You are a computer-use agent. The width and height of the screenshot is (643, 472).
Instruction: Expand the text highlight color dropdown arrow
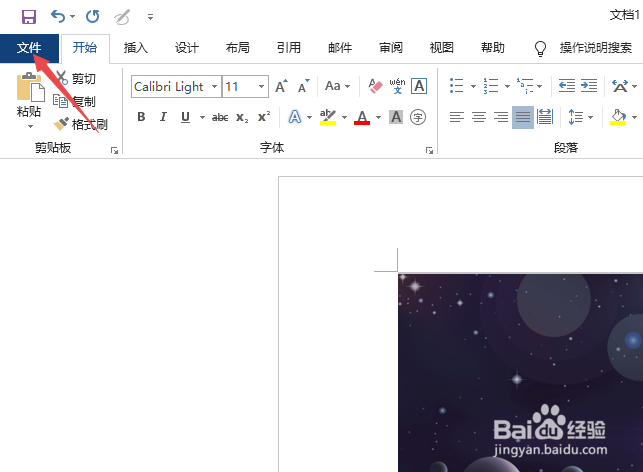coord(344,117)
